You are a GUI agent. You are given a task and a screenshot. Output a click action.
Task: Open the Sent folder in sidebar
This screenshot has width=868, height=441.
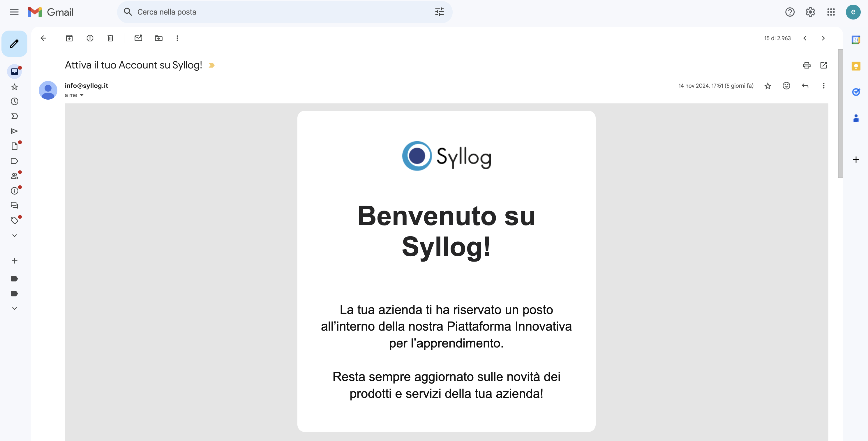coord(14,131)
